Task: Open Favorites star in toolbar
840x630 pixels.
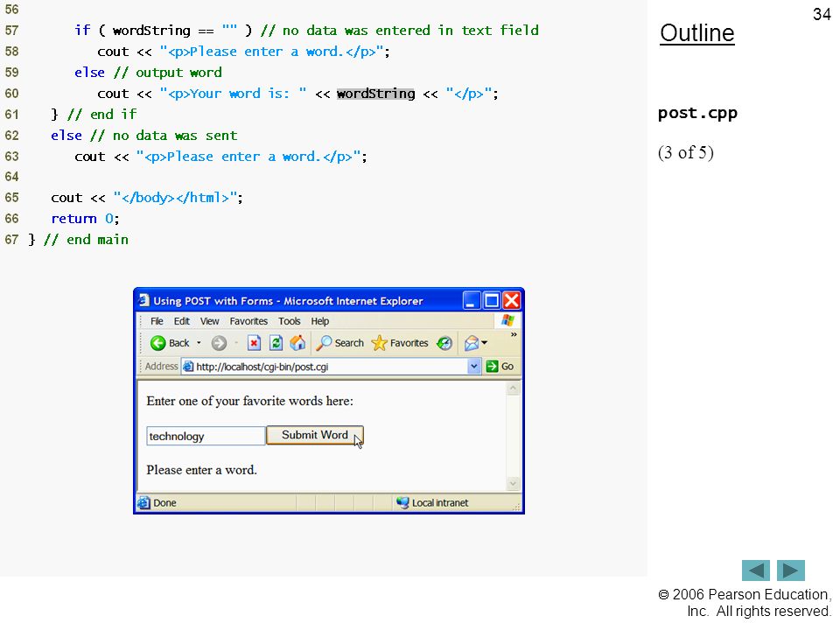Action: coord(400,343)
